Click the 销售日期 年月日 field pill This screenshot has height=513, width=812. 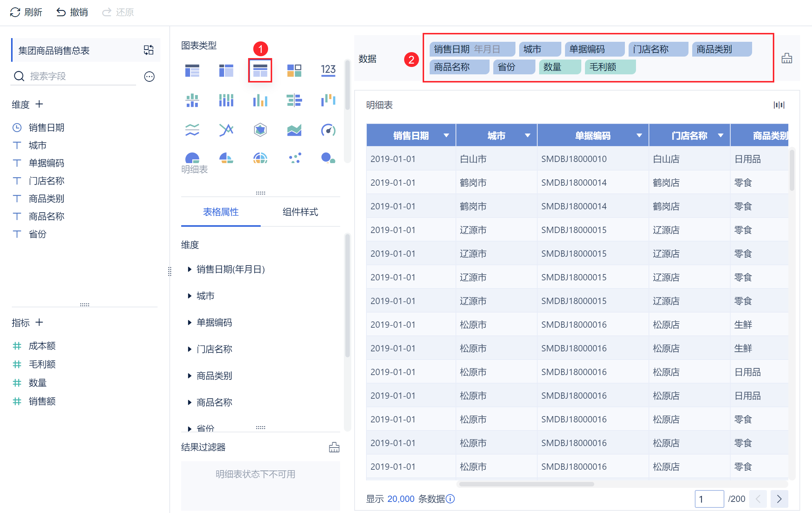click(x=472, y=49)
